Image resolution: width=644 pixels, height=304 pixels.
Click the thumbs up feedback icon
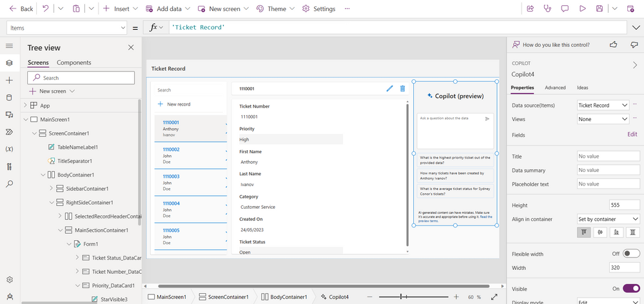coord(613,44)
